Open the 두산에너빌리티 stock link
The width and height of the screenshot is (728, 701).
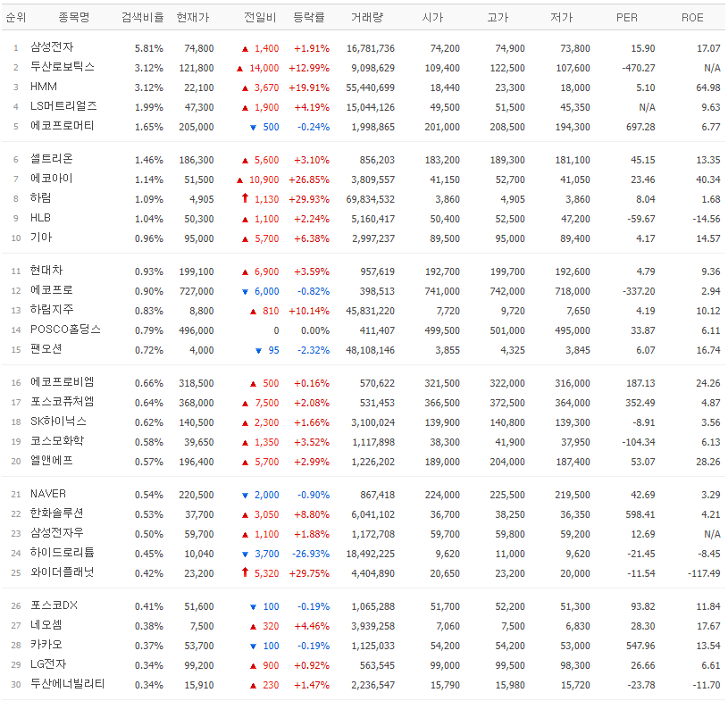[67, 684]
